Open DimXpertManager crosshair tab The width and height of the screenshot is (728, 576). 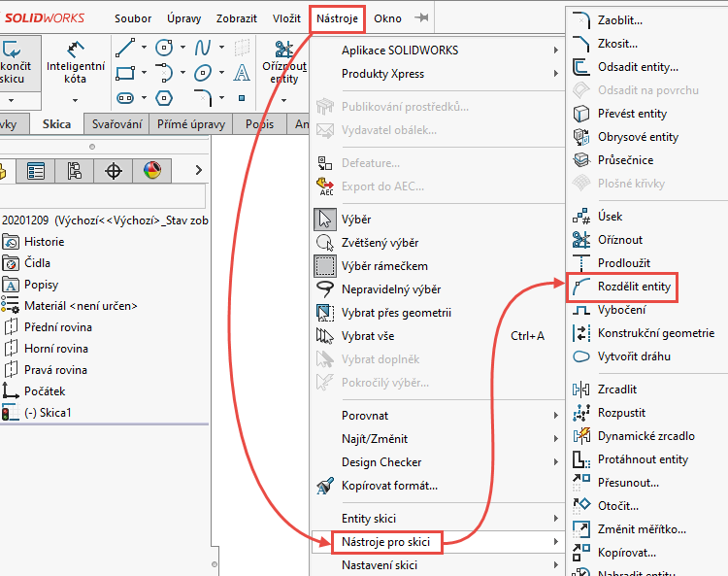pos(114,171)
